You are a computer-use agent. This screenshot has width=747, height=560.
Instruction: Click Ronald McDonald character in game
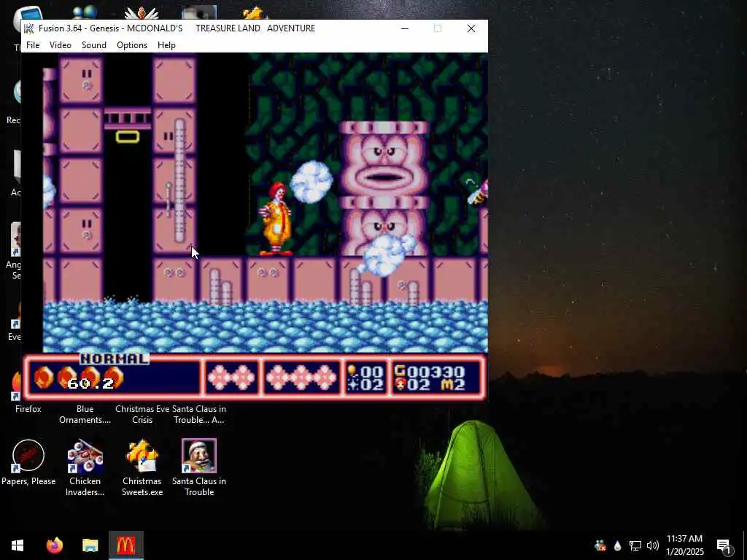coord(276,219)
